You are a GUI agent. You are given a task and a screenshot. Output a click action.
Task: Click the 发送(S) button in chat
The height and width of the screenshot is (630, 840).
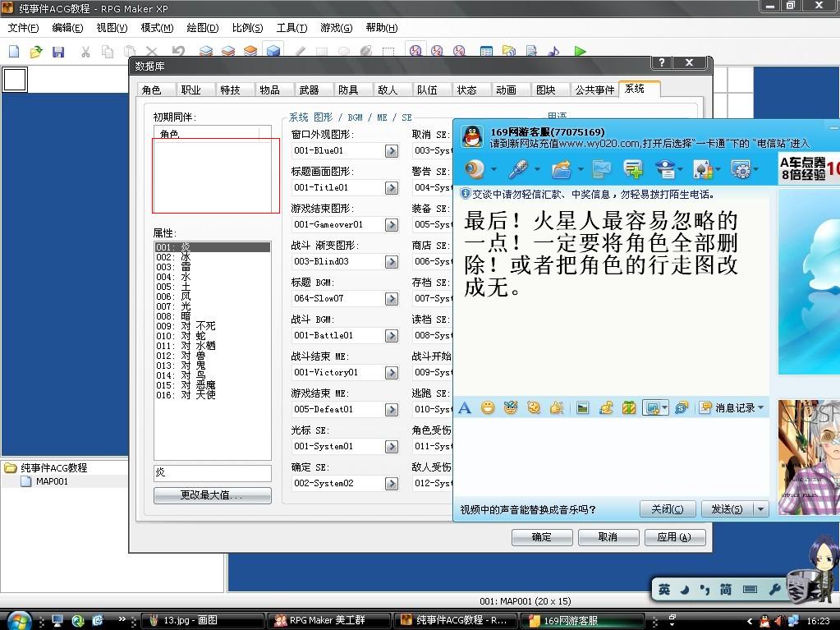click(x=727, y=509)
